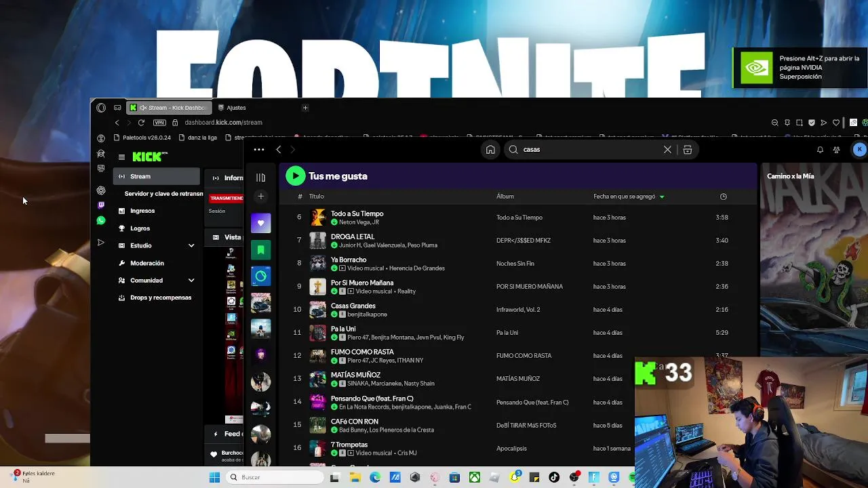Open Servidor y clave de retransmisión
Viewport: 868px width, 488px height.
coord(163,194)
